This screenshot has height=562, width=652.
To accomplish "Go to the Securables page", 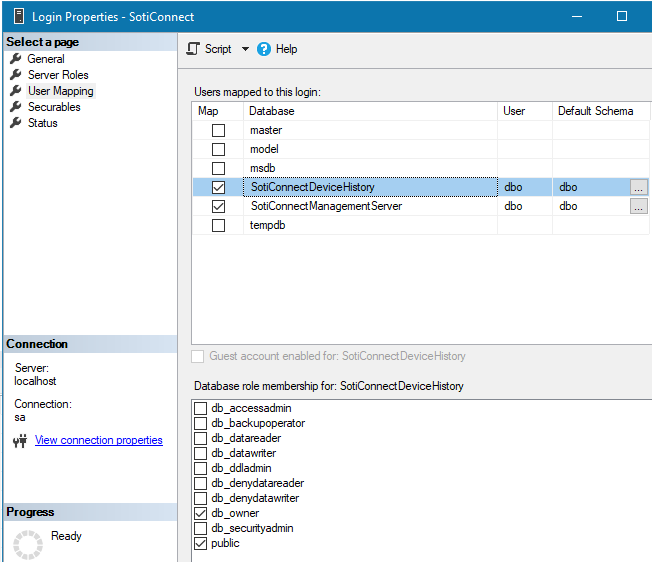I will [x=54, y=107].
